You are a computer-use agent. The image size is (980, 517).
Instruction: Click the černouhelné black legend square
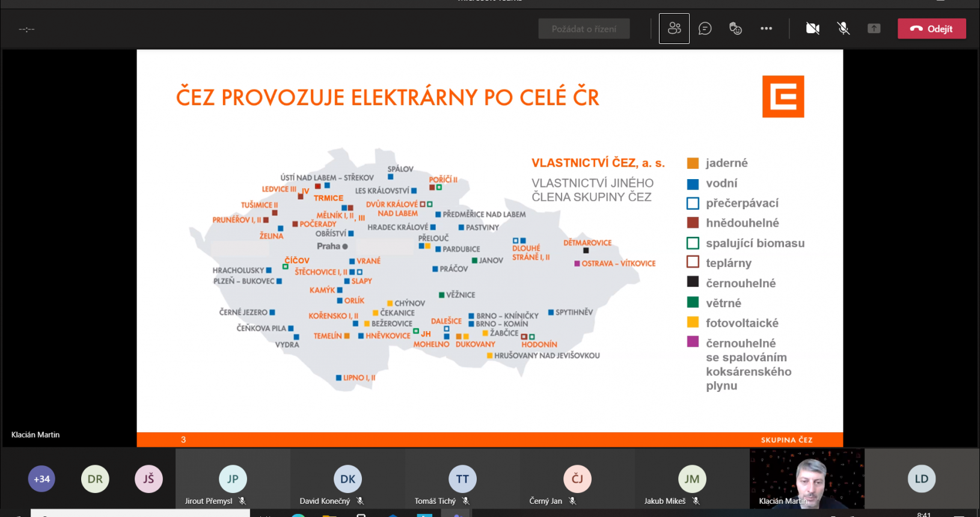coord(693,282)
